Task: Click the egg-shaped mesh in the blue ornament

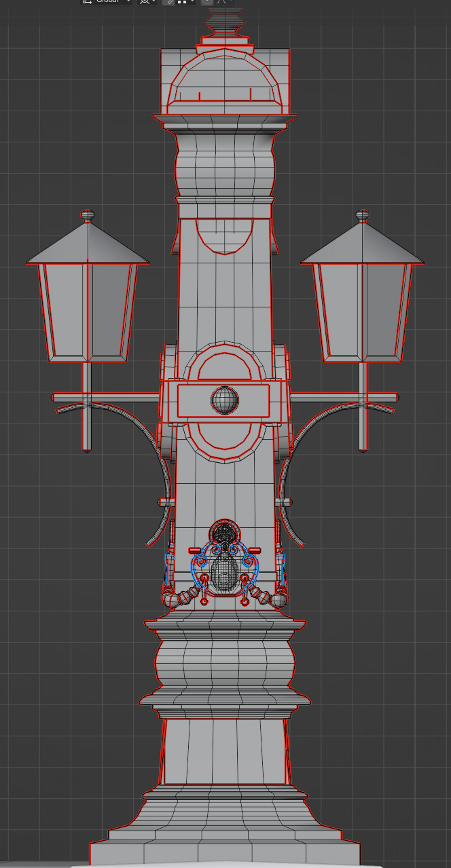Action: point(223,572)
